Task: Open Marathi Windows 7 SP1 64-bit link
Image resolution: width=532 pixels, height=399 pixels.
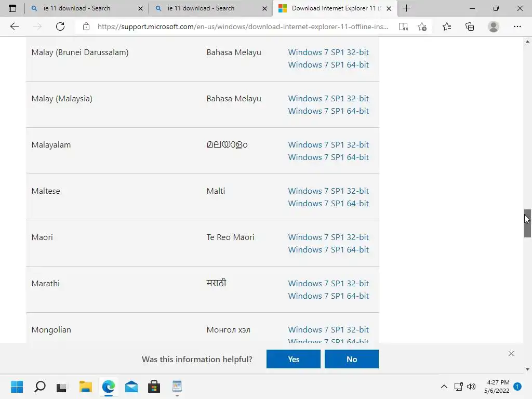Action: click(328, 296)
